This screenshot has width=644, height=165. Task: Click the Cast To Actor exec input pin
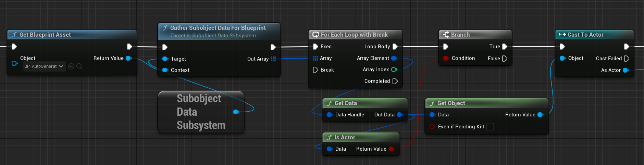(562, 47)
